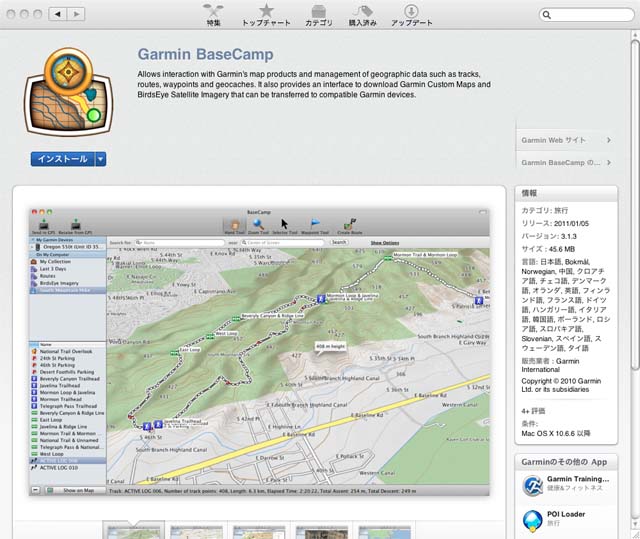Select the fifth screenshot thumbnail
640x539 pixels.
384,532
